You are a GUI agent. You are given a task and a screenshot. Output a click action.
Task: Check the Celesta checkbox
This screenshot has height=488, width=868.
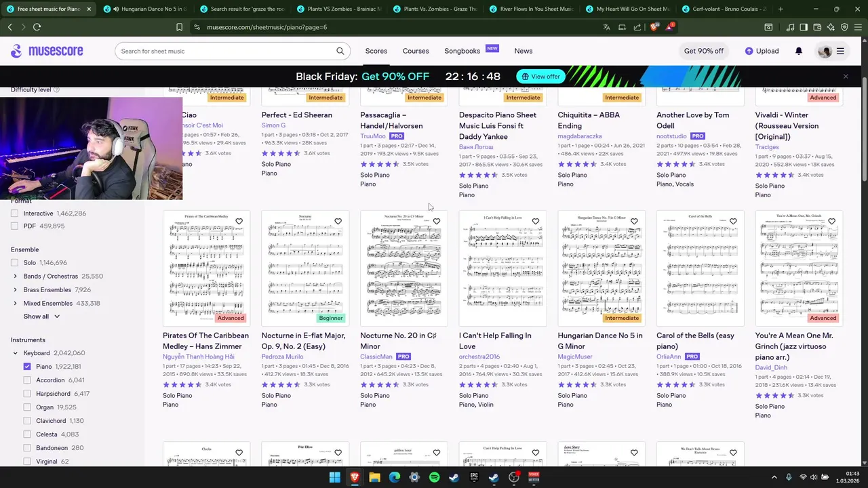click(27, 434)
